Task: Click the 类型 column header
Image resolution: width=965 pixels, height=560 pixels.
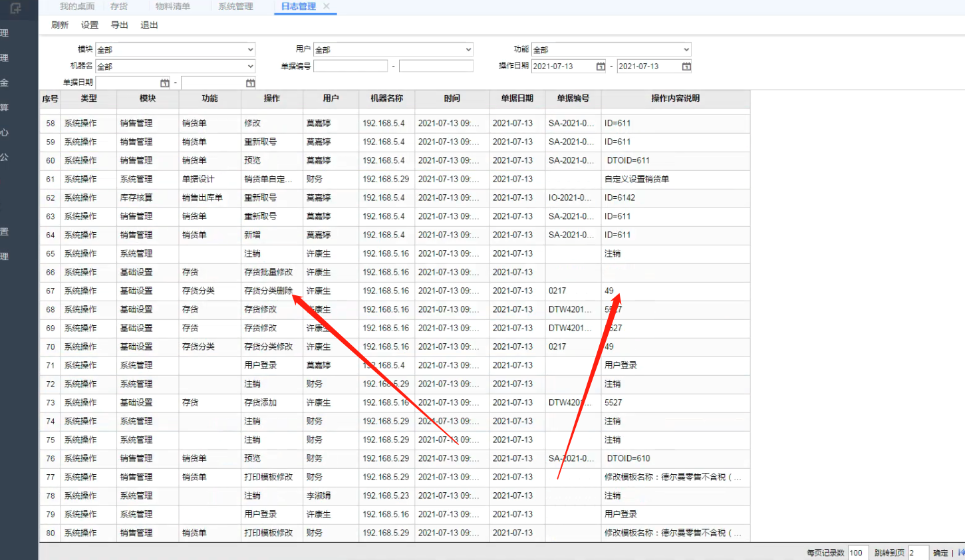Action: [89, 98]
